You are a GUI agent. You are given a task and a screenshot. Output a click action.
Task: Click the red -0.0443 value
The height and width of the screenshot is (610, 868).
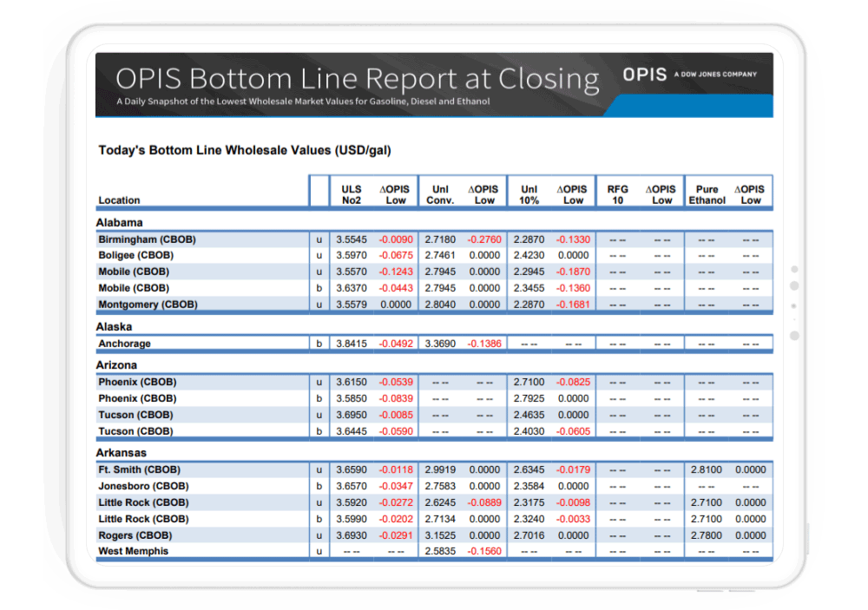[x=396, y=288]
